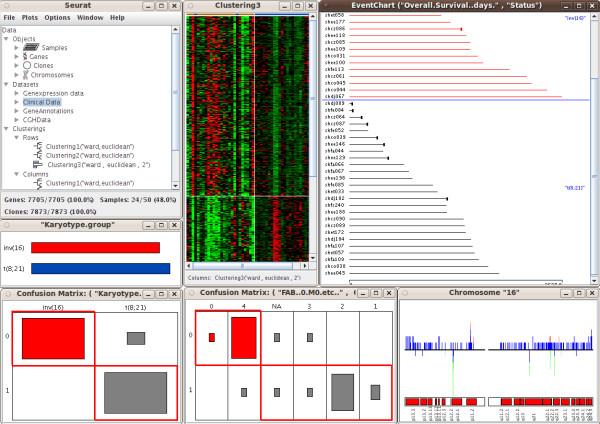Expand the Genes node
600x424 pixels.
pyautogui.click(x=16, y=57)
